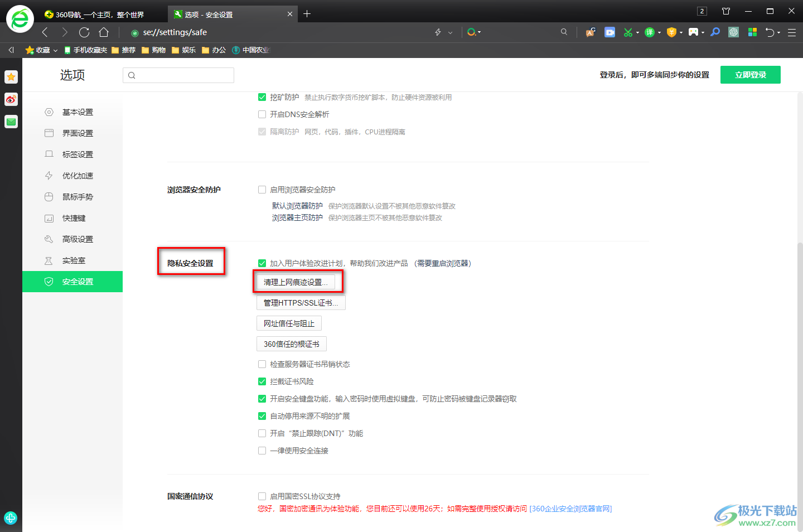
Task: Check 启用浏览器安全防护 checkbox
Action: pyautogui.click(x=262, y=190)
